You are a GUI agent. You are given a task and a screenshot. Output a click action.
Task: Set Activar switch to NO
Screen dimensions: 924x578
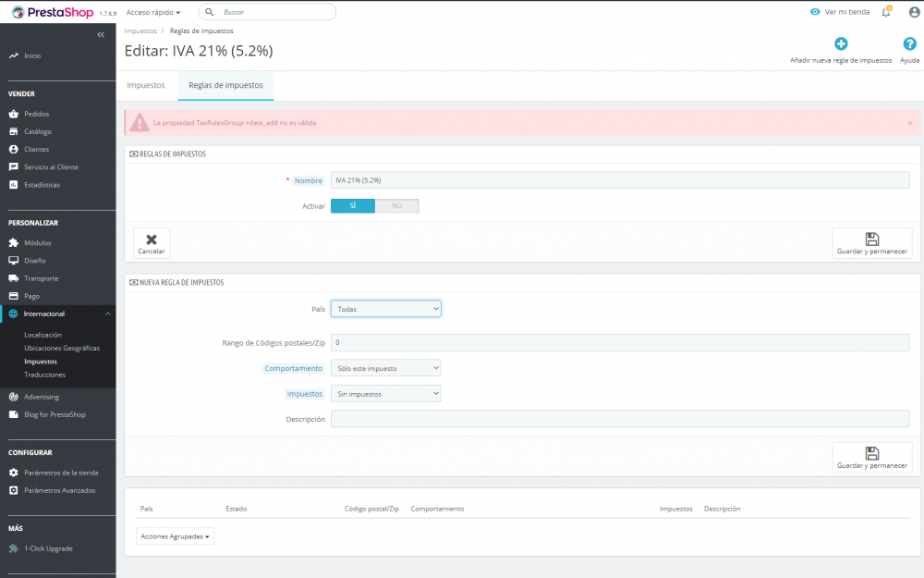tap(397, 206)
